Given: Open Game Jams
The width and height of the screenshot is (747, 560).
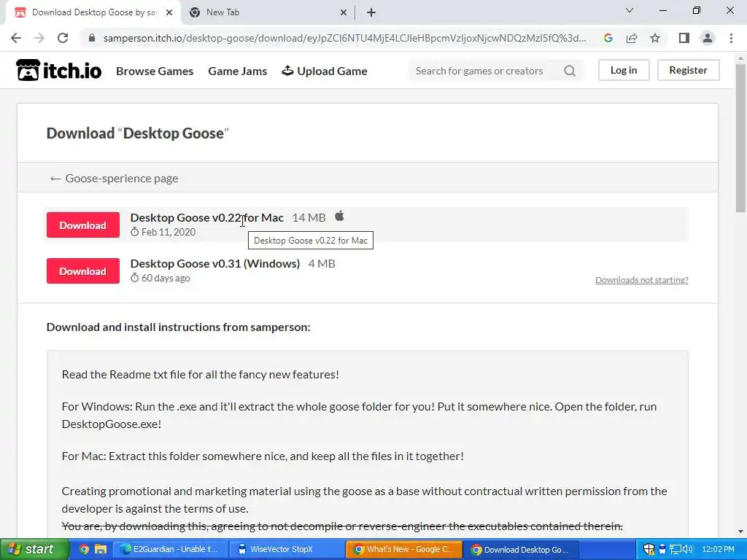Looking at the screenshot, I should 237,71.
